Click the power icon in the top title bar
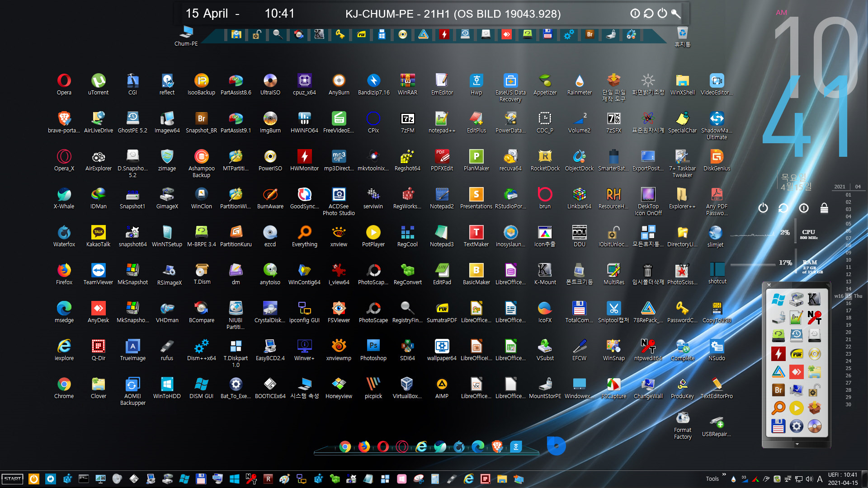Screen dimensions: 868x488 (662, 13)
